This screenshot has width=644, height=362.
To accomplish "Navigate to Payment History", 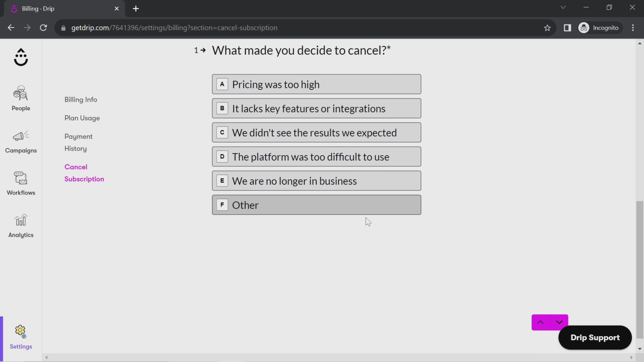I will (x=79, y=142).
